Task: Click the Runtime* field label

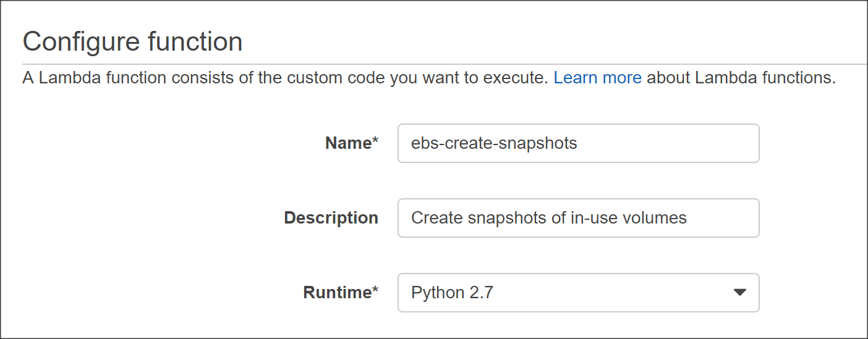Action: [340, 293]
